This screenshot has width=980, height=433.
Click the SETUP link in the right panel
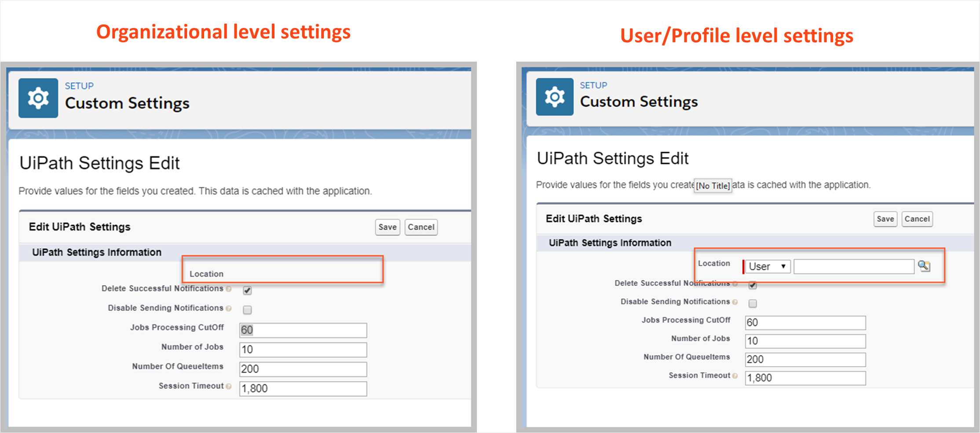point(593,85)
